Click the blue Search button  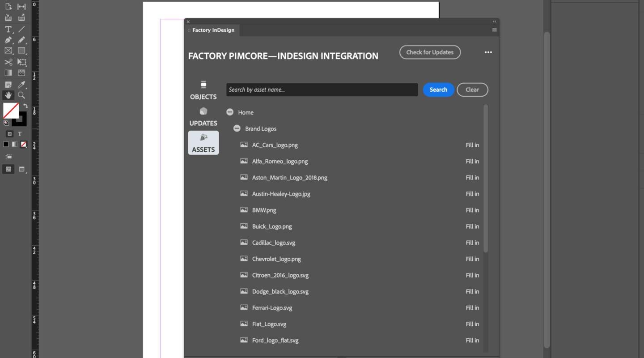click(x=438, y=89)
